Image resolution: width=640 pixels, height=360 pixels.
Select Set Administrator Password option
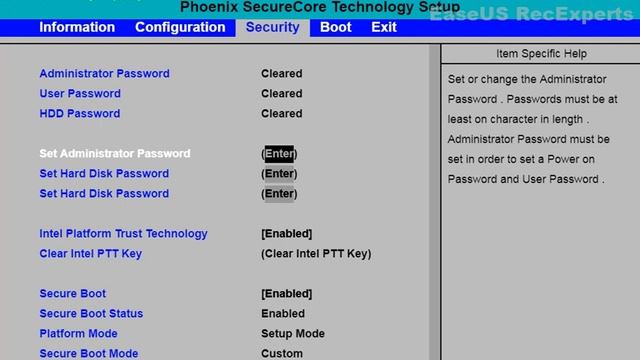[x=115, y=153]
